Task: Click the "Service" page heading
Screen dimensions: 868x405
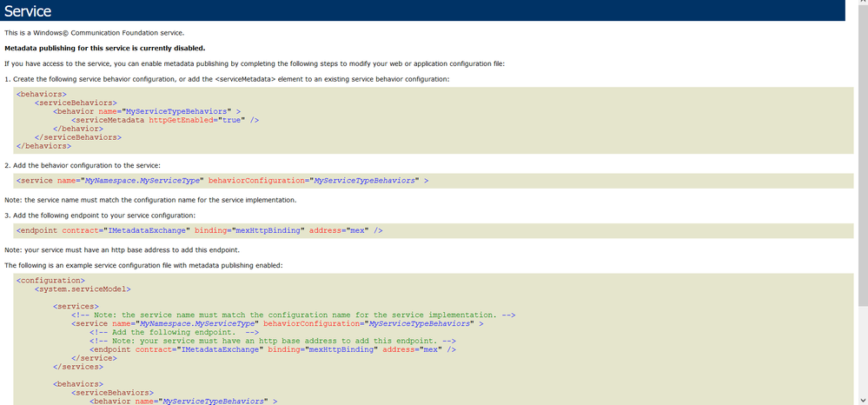Action: (28, 10)
